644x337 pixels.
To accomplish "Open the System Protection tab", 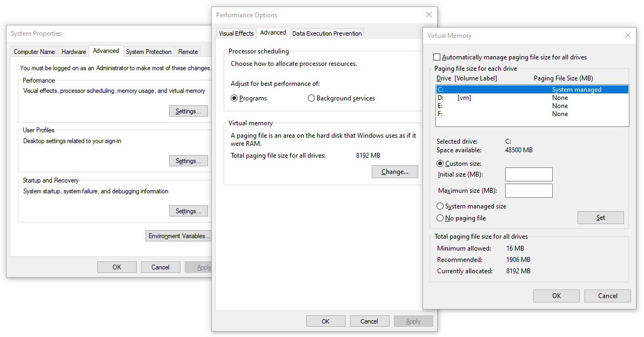I will (149, 52).
